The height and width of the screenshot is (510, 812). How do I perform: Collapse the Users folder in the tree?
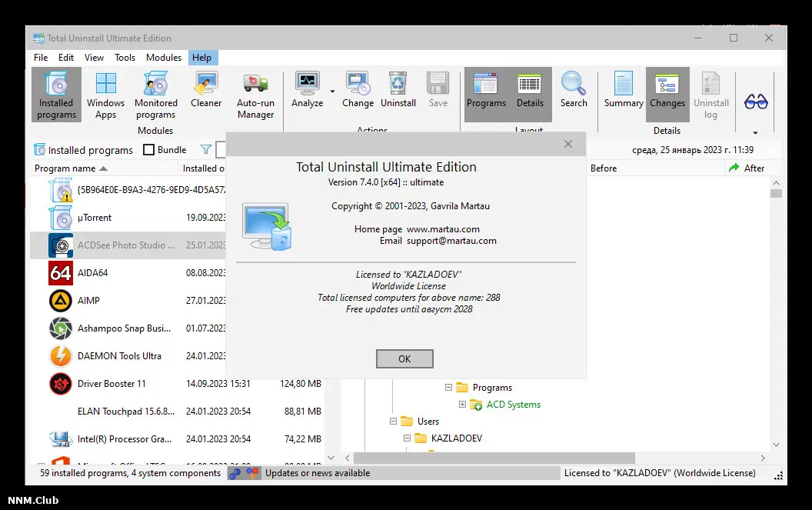tap(393, 421)
